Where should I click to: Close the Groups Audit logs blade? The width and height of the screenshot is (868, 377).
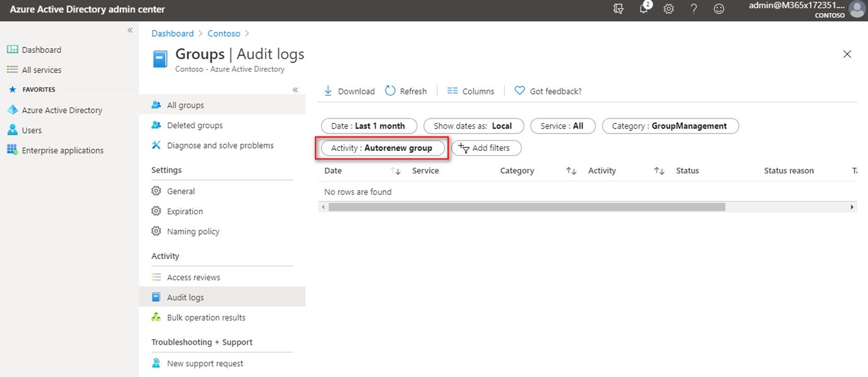coord(847,54)
